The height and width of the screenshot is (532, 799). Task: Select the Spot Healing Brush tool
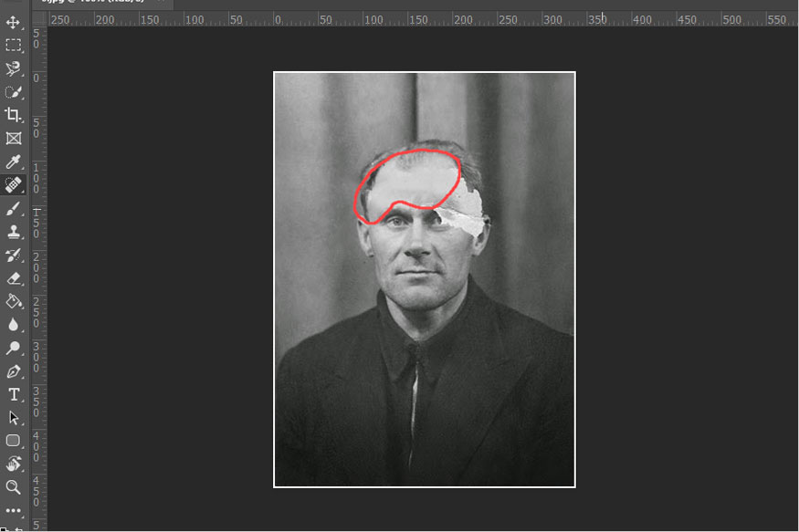[14, 184]
